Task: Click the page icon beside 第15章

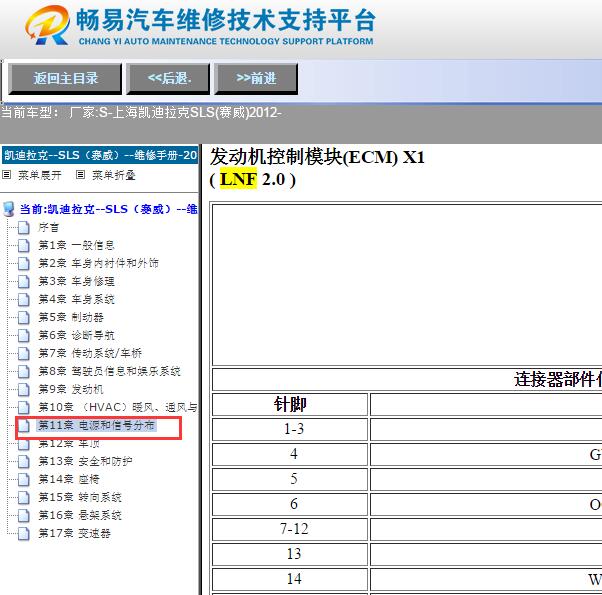Action: click(x=24, y=497)
